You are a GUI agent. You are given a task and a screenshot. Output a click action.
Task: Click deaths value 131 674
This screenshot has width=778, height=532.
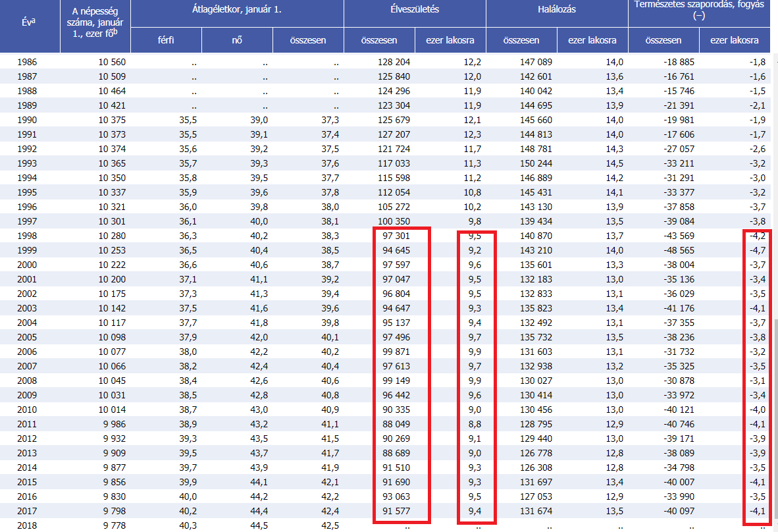tap(536, 511)
